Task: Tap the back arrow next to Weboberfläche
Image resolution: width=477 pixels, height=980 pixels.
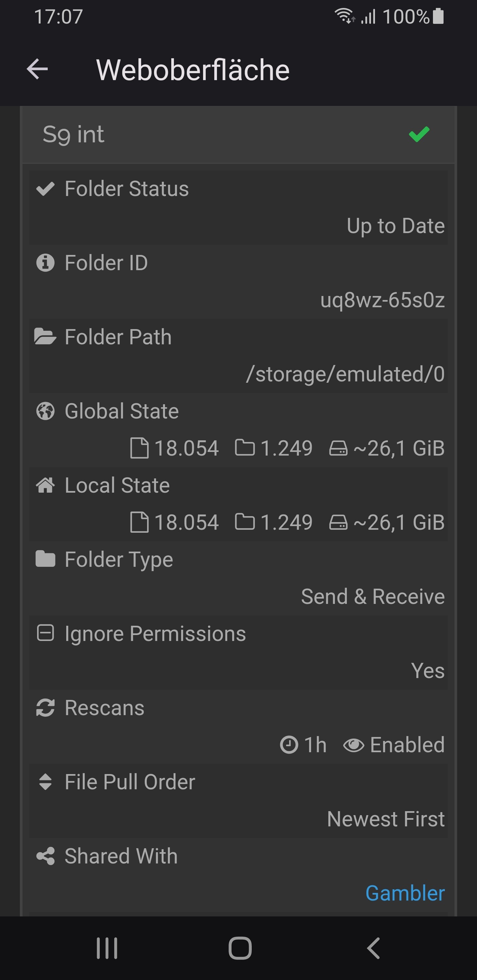Action: [37, 69]
